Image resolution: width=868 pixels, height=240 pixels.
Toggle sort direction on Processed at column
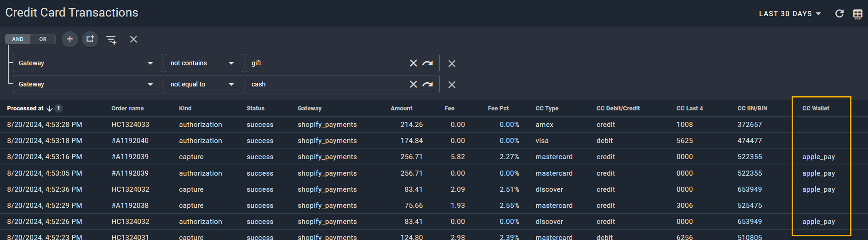[50, 109]
